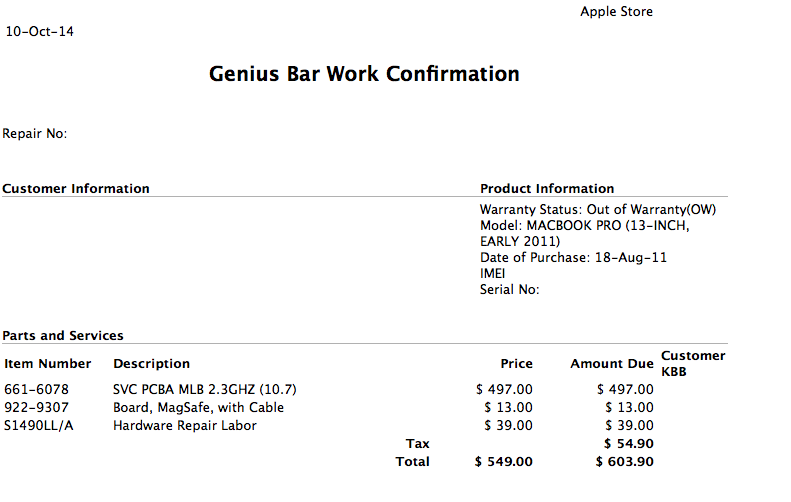Select the Price value '$ 497.00'

click(504, 389)
